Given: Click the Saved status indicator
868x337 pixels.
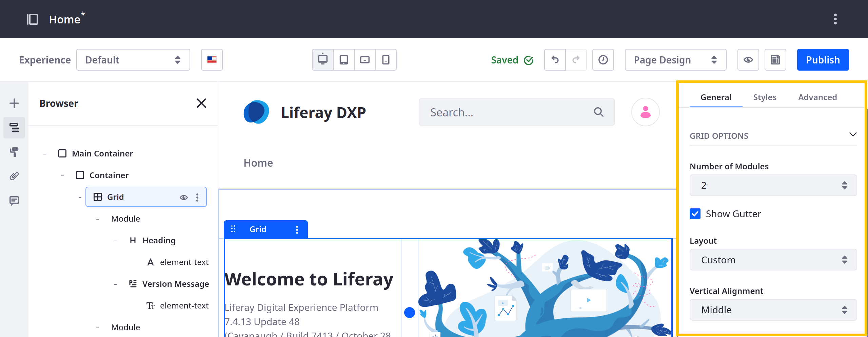Looking at the screenshot, I should point(512,60).
